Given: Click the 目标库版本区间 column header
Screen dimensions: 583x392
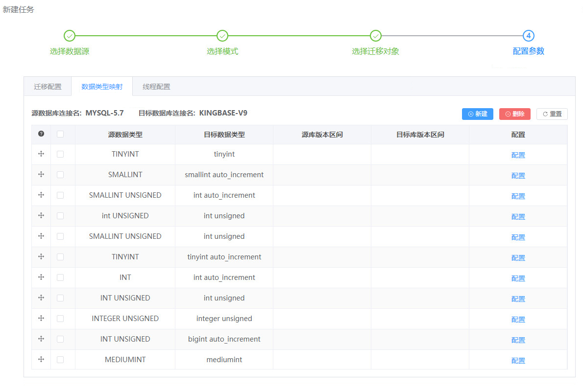Looking at the screenshot, I should tap(420, 135).
